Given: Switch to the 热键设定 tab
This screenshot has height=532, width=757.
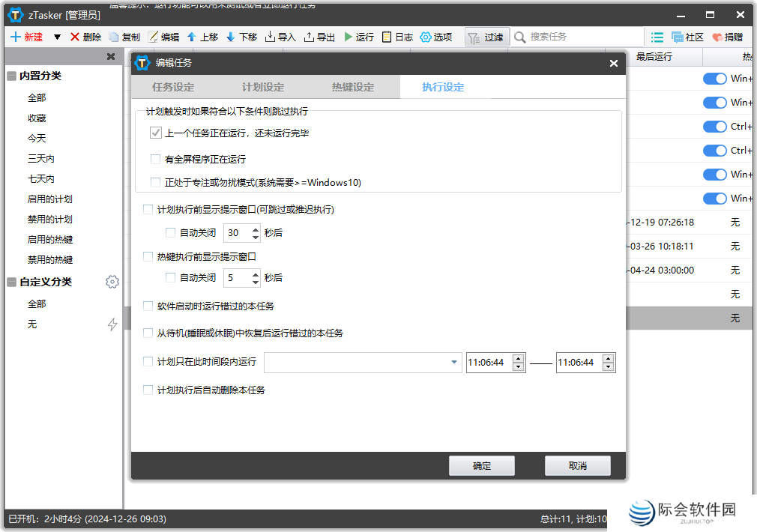Looking at the screenshot, I should 352,86.
